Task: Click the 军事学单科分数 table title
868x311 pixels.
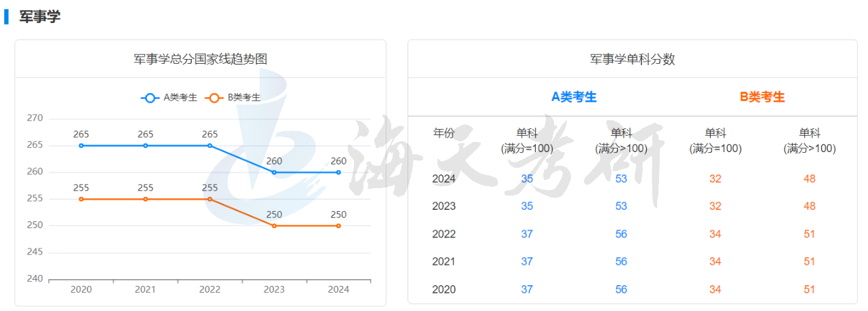Action: [x=632, y=59]
